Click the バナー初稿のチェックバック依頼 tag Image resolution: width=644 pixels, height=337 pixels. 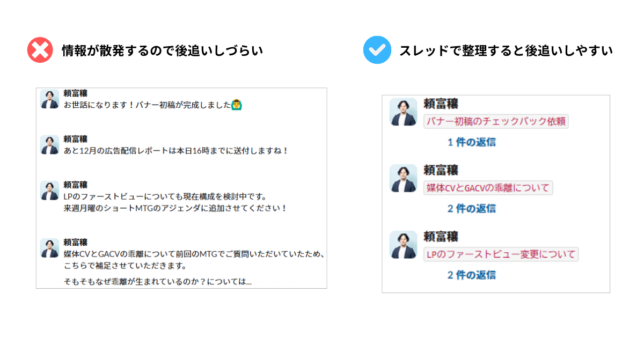496,121
